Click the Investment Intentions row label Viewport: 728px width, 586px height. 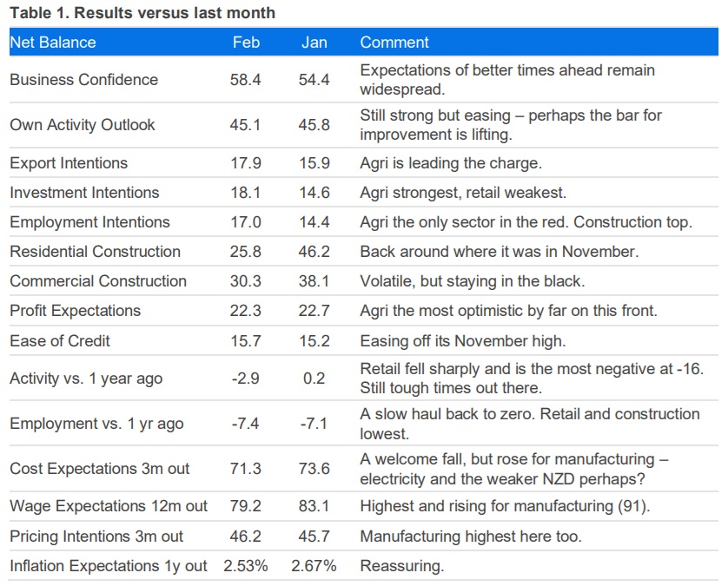point(84,193)
